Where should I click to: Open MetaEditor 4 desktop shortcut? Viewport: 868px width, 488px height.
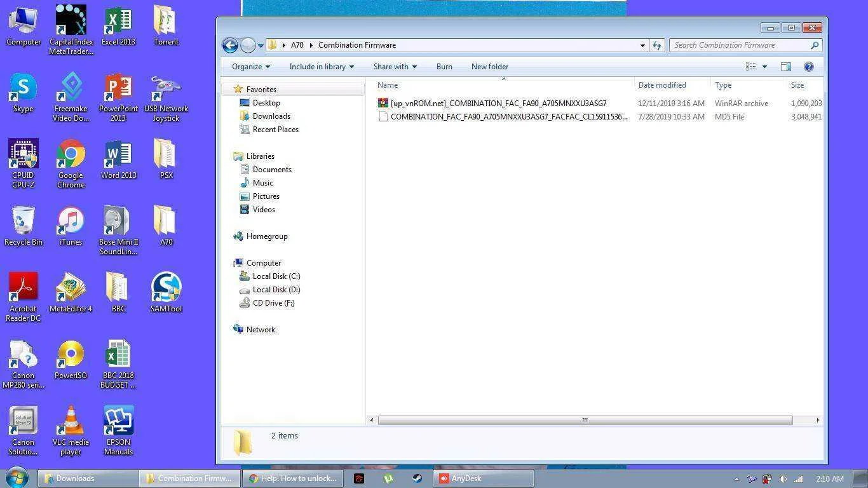pos(71,292)
